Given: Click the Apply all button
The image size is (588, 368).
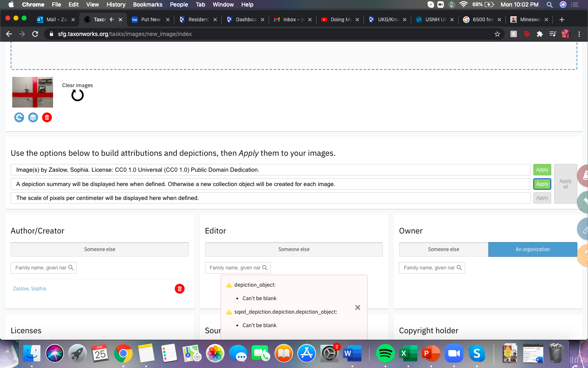Looking at the screenshot, I should click(x=566, y=184).
